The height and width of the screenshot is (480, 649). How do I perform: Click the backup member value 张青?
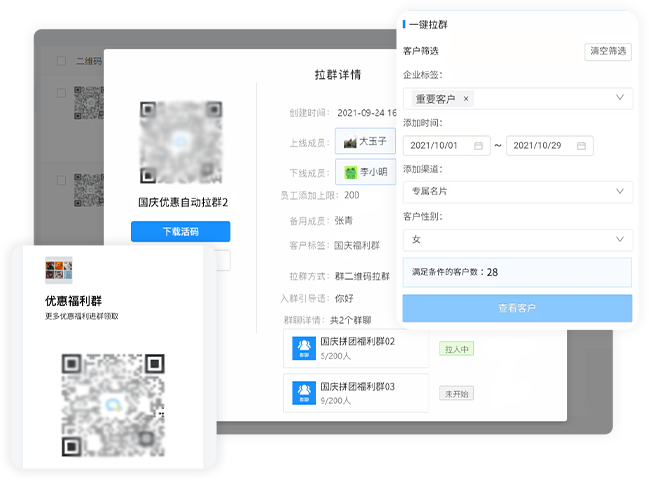[343, 221]
